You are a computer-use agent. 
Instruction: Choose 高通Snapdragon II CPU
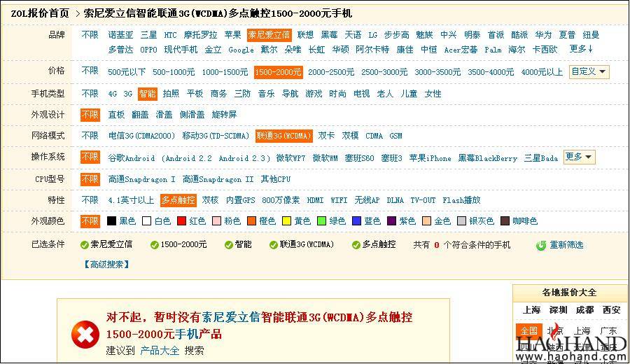218,179
